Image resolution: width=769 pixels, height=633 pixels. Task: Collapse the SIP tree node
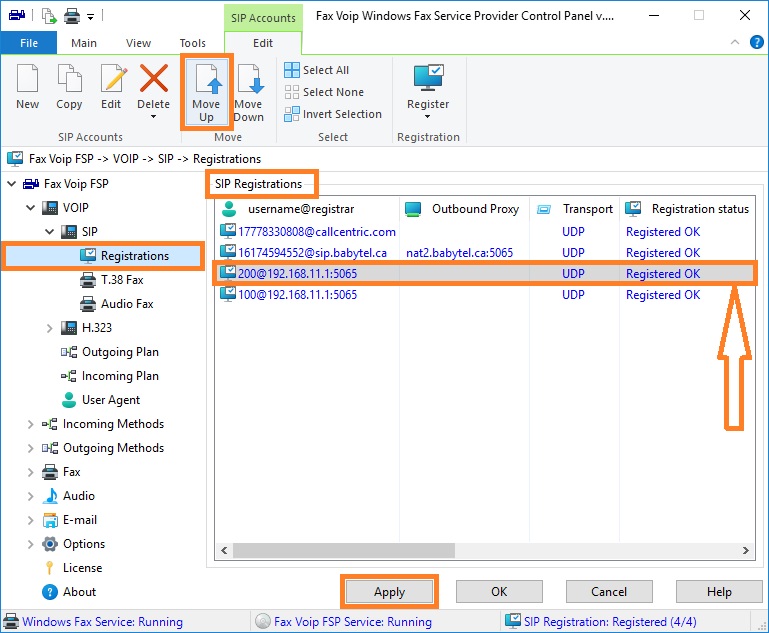(x=49, y=231)
